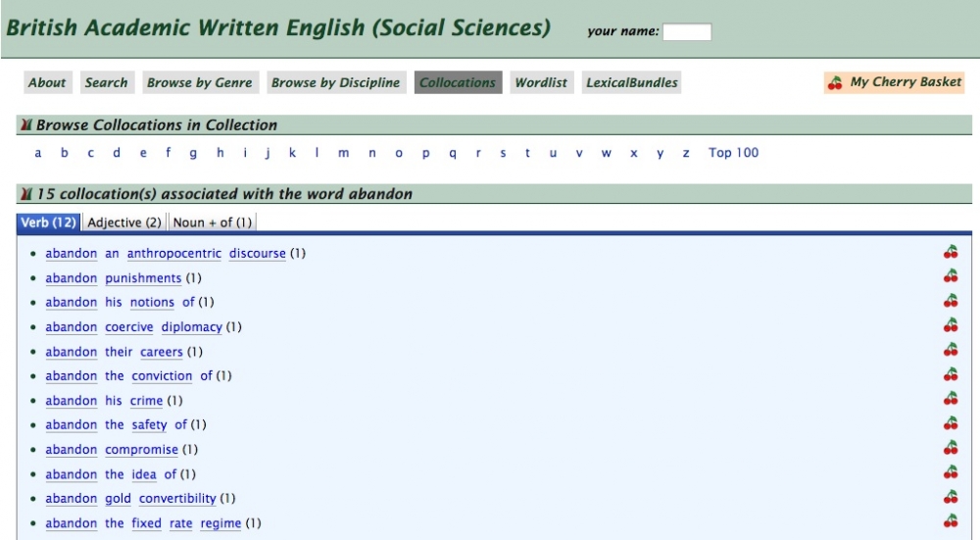Add 'abandon coercive diplomacy' to cherry basket
Screen dimensions: 980x540
click(x=951, y=325)
